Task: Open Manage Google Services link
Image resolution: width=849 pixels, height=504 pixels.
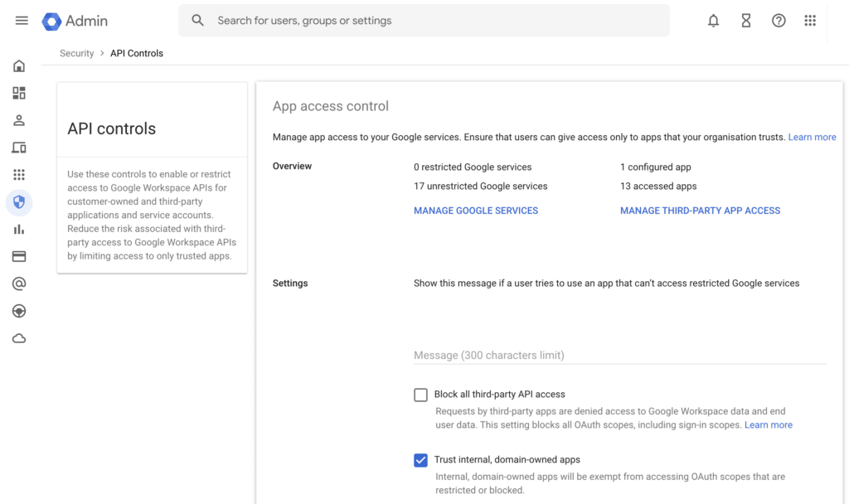Action: (x=476, y=211)
